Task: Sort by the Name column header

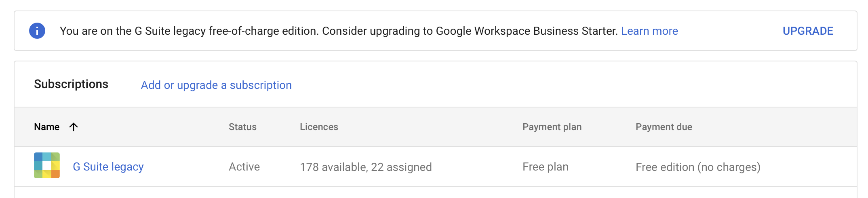Action: click(47, 127)
